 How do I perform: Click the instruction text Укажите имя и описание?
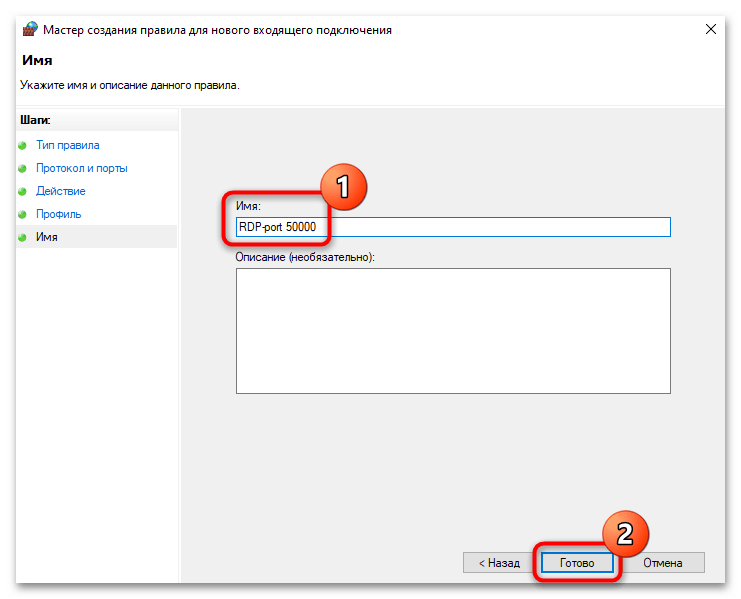130,85
